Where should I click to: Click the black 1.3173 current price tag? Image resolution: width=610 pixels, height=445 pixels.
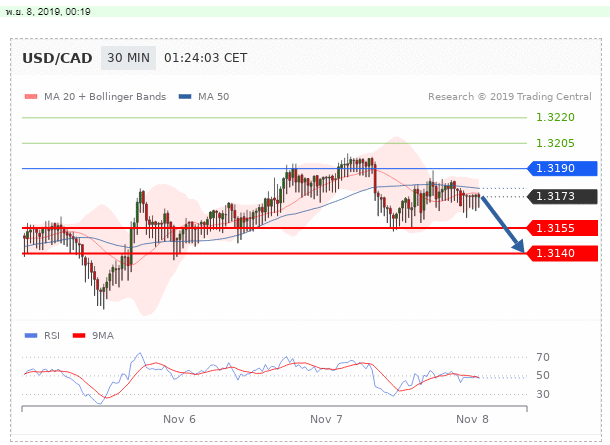click(x=562, y=196)
